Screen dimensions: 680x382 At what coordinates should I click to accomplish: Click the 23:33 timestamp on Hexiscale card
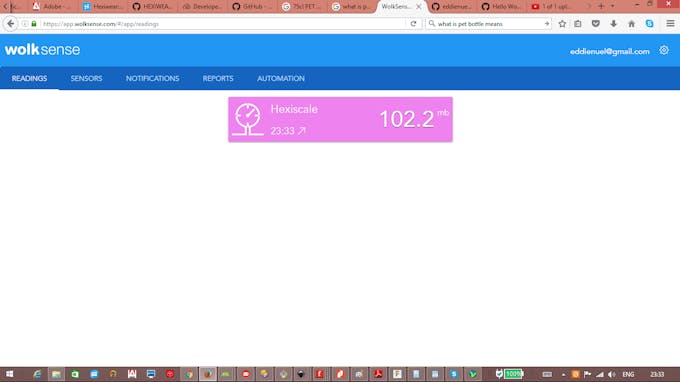coord(282,131)
